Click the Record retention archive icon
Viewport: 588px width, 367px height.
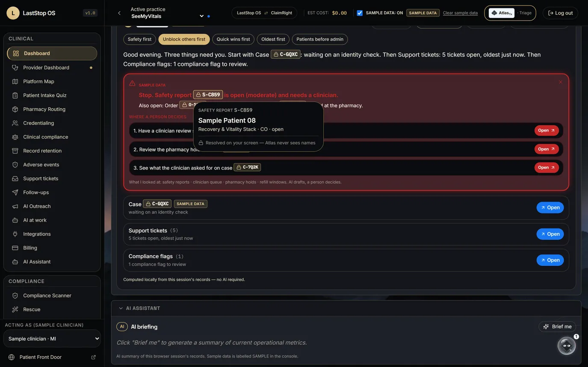15,151
